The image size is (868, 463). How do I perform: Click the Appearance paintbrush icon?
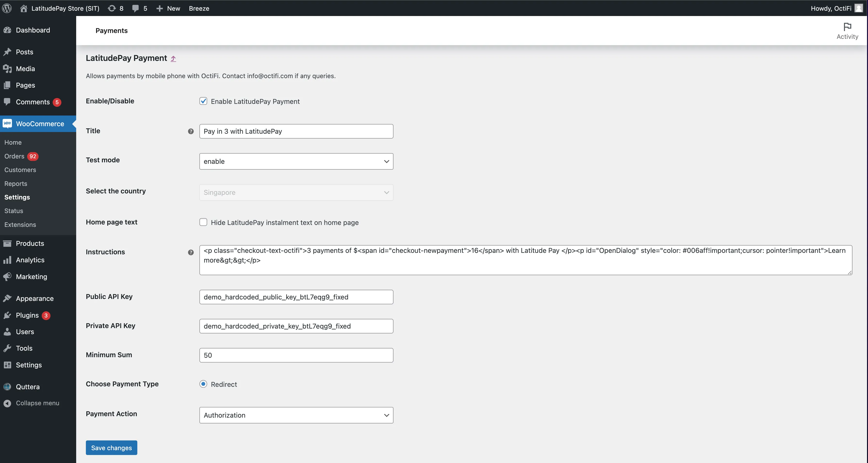coord(8,298)
